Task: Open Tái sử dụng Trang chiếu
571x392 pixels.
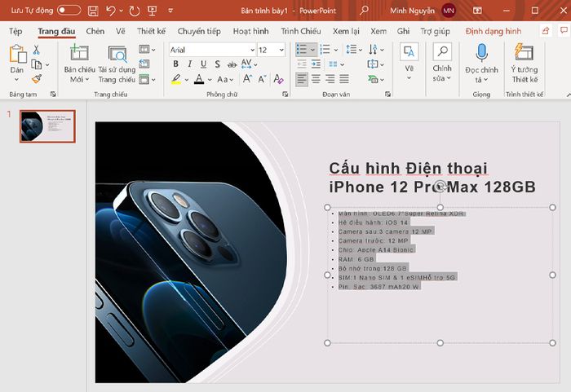Action: 117,64
